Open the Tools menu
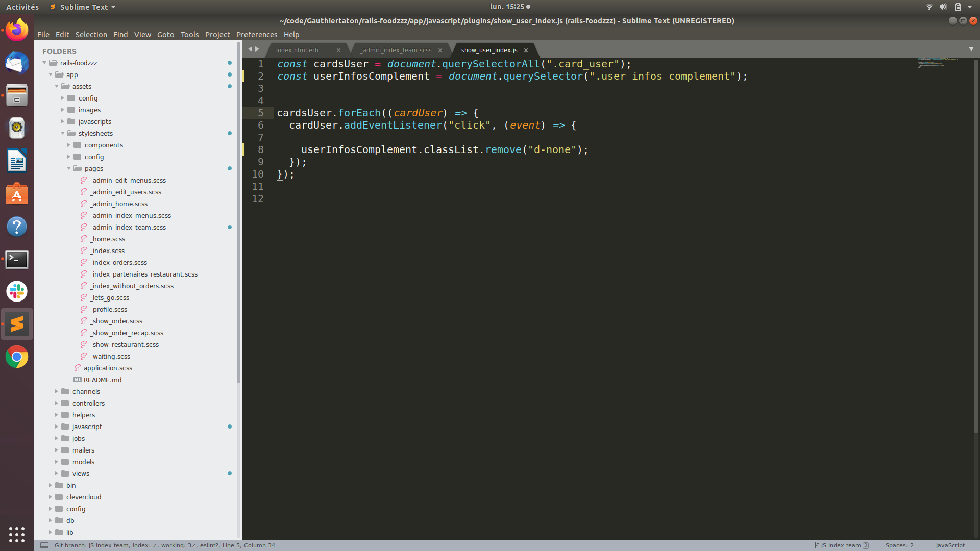Viewport: 980px width, 551px height. click(189, 35)
